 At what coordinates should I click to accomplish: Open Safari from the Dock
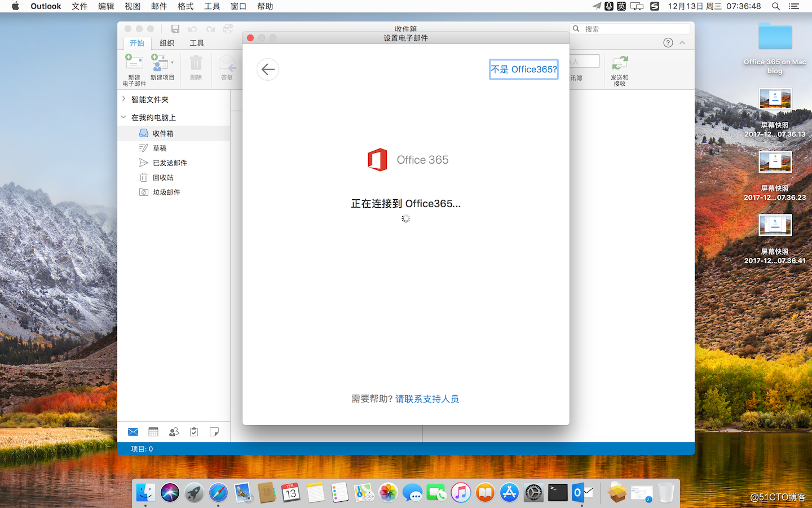coord(218,493)
